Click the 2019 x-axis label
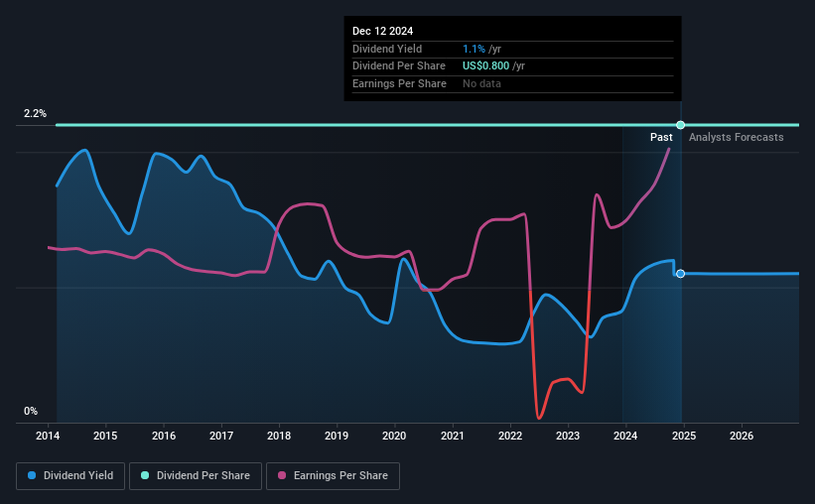This screenshot has height=504, width=815. 337,436
